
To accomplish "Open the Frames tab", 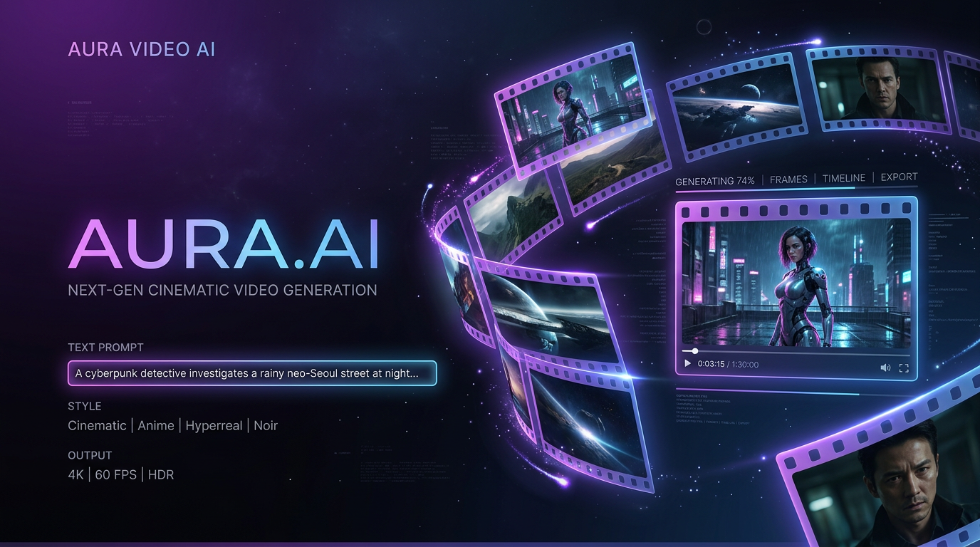I will pos(788,179).
